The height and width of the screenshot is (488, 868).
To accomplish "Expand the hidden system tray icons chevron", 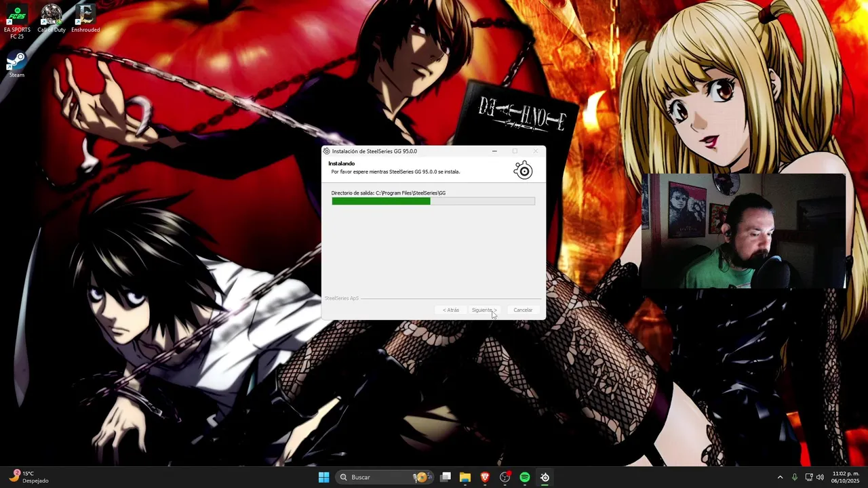I will pos(780,477).
